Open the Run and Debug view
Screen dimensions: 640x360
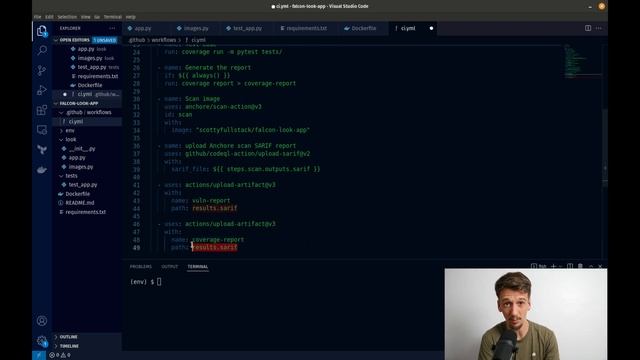point(42,90)
